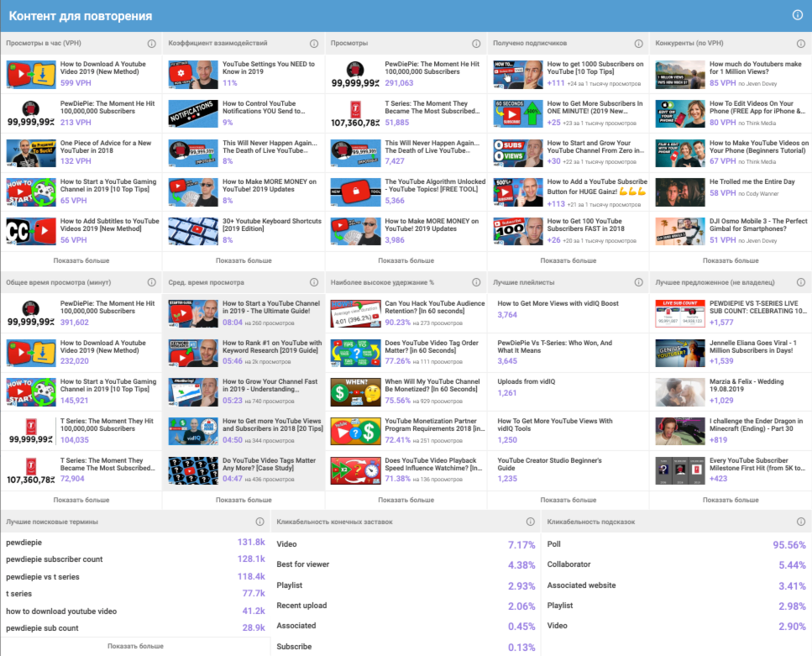Screen dimensions: 812x656
Task: Open thumbnail for Marzia & Felix - Wedding video
Action: pos(680,391)
